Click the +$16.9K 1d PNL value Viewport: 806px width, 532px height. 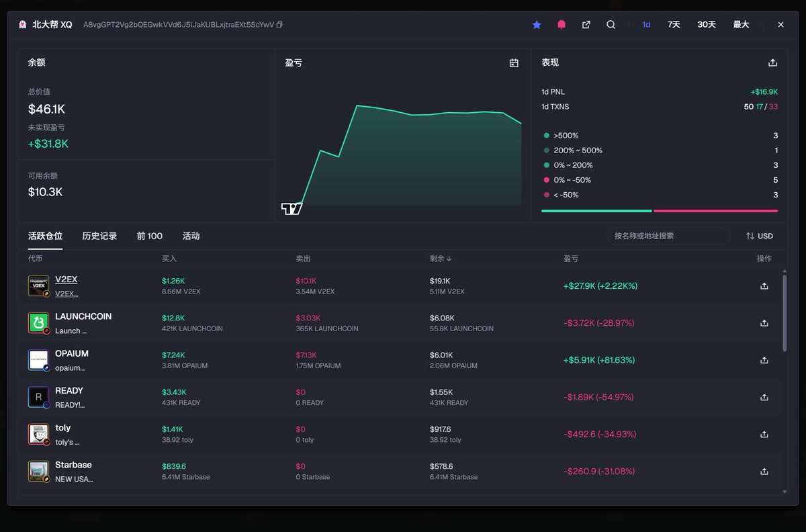764,92
